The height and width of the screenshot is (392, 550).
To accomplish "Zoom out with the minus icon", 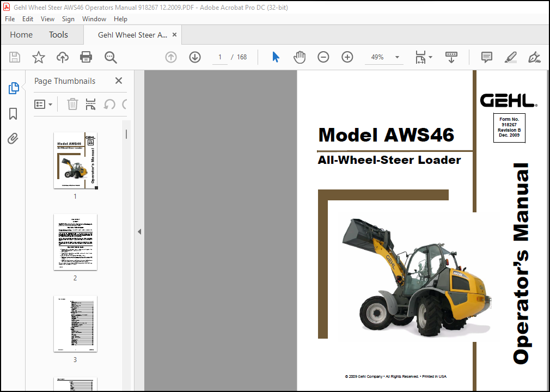I will pyautogui.click(x=323, y=57).
